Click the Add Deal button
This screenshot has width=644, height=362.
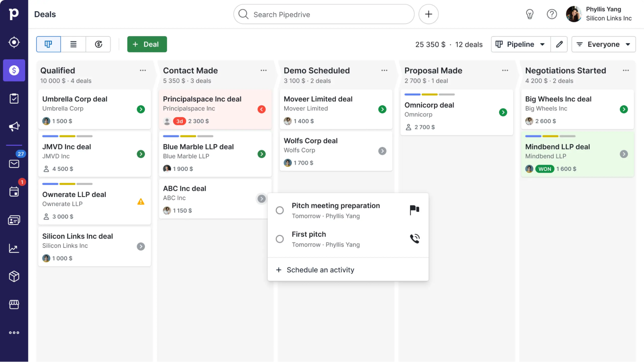click(147, 44)
